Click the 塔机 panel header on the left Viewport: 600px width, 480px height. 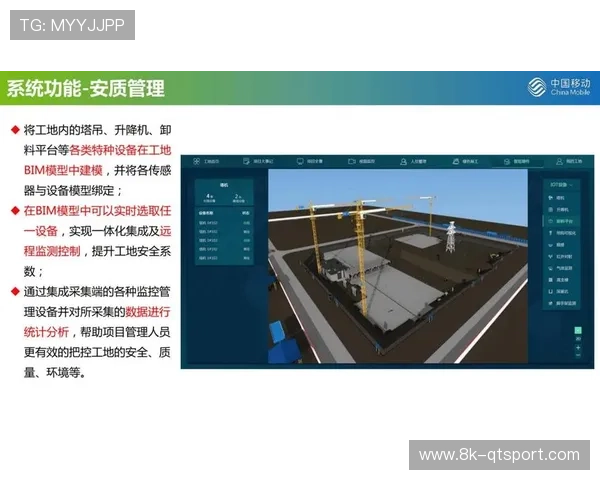pos(224,185)
